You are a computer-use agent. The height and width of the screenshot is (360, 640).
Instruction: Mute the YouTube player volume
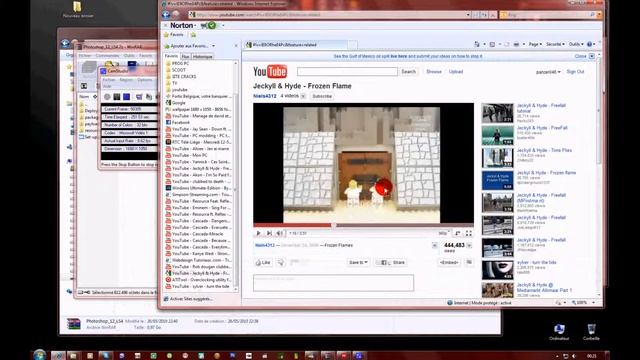280,233
